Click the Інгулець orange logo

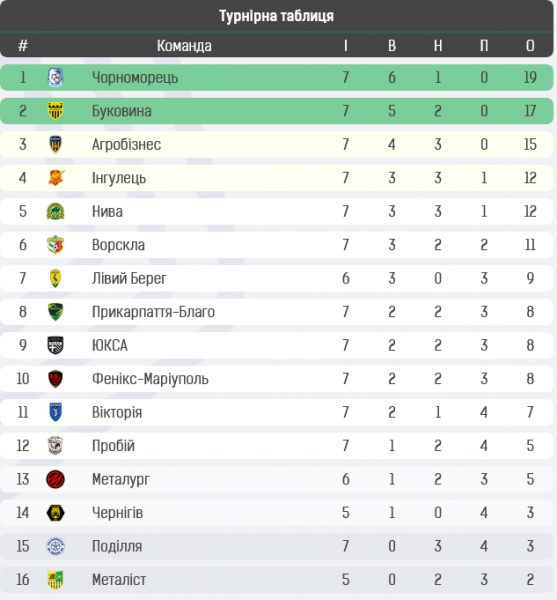point(56,178)
